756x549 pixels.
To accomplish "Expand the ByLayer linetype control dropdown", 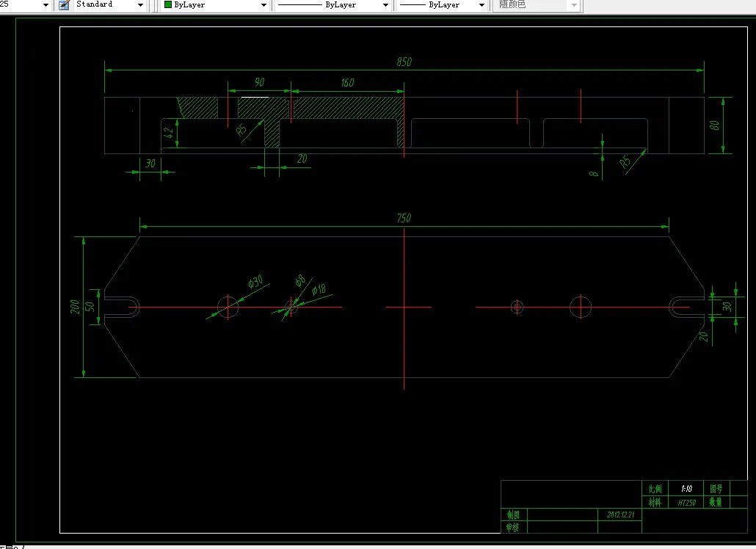I will pos(386,5).
